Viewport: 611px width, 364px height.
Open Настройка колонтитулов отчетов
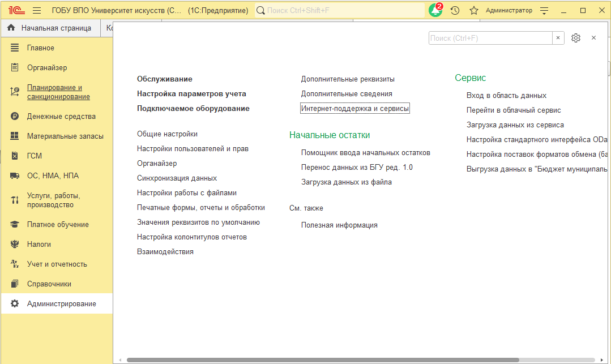(x=192, y=237)
